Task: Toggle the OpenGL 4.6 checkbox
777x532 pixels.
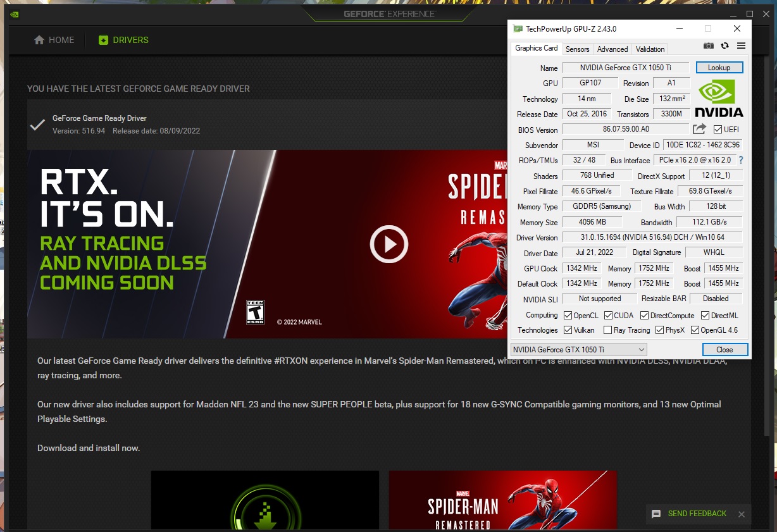Action: click(695, 330)
